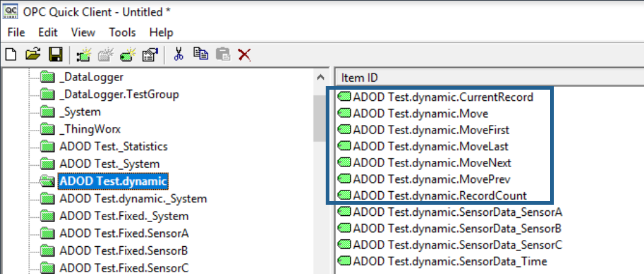
Task: Click tag icon beside ADOD Test.dynamic.MoveNext
Action: click(344, 163)
